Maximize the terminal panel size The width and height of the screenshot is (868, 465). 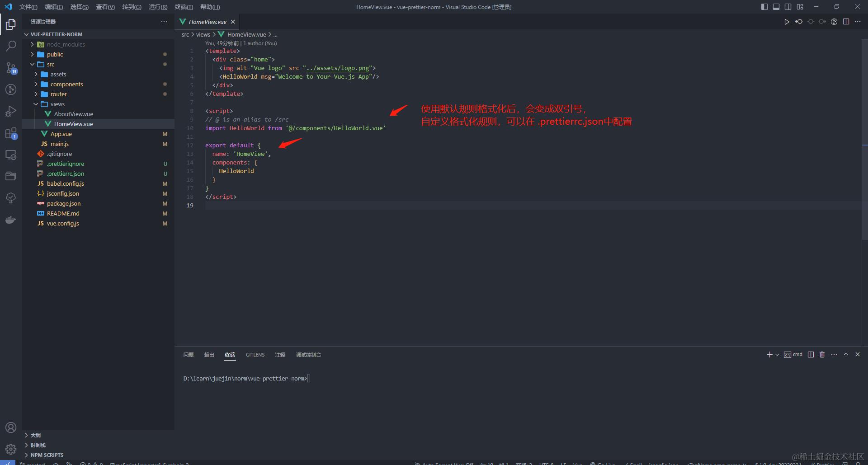(846, 355)
